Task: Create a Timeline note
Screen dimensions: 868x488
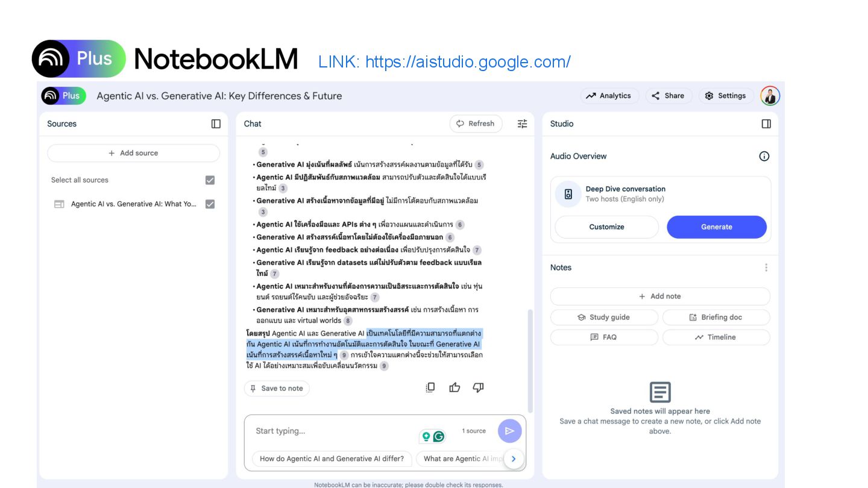Action: coord(716,337)
